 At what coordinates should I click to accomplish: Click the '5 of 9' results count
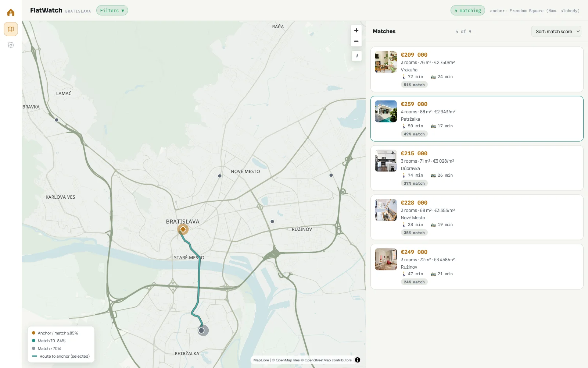pyautogui.click(x=463, y=32)
